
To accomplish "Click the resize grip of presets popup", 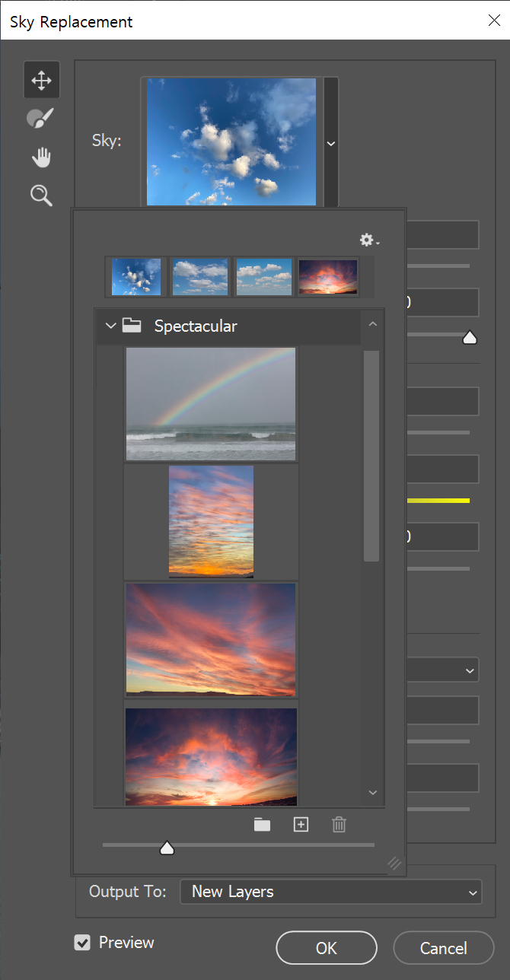I will (x=394, y=863).
